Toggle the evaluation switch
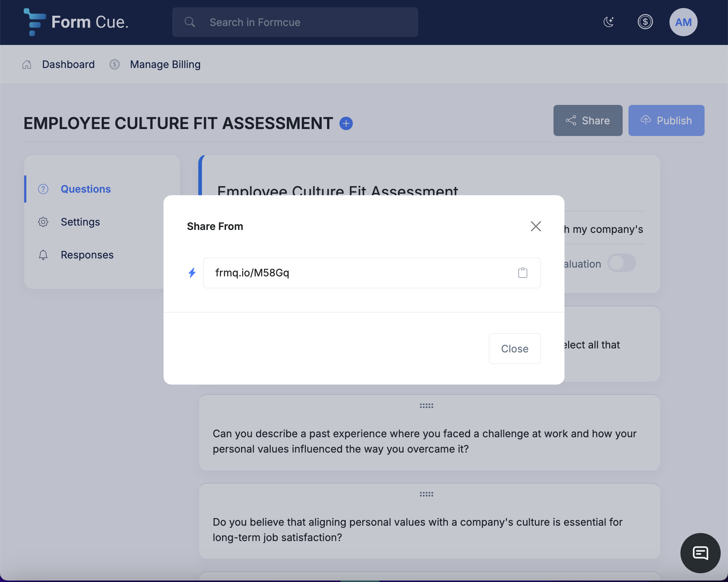This screenshot has width=728, height=582. click(x=622, y=263)
